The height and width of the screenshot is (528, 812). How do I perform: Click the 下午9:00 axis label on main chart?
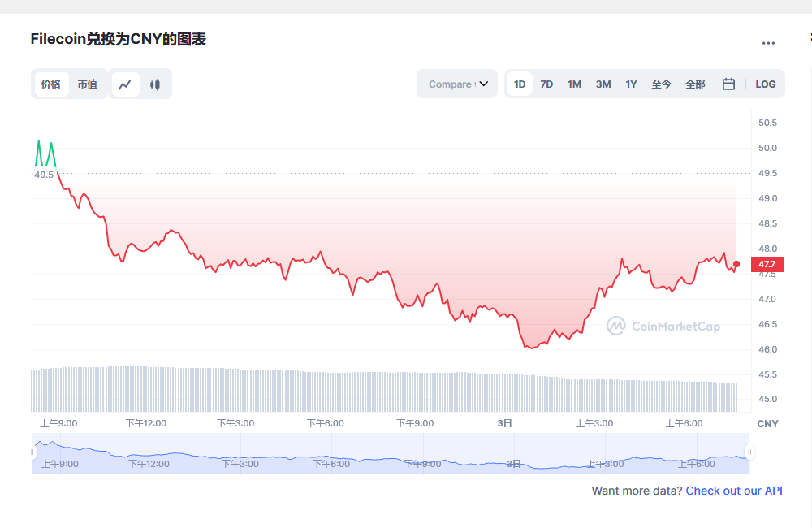pos(415,423)
